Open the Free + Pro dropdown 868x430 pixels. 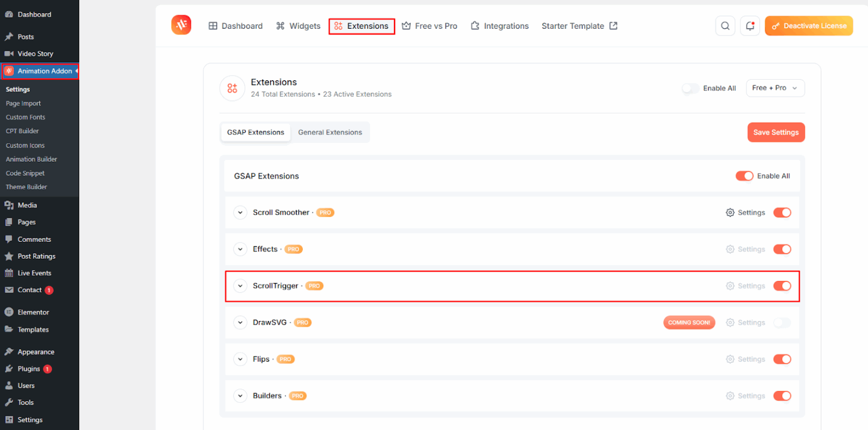775,88
